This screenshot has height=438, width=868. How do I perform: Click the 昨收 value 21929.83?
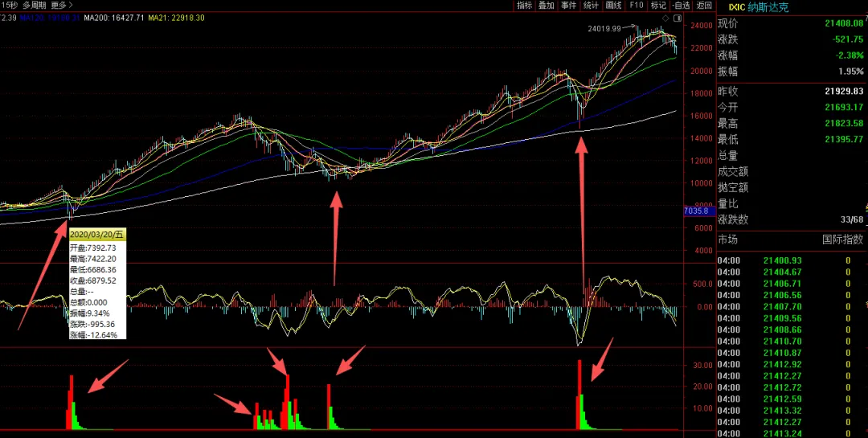pos(843,92)
